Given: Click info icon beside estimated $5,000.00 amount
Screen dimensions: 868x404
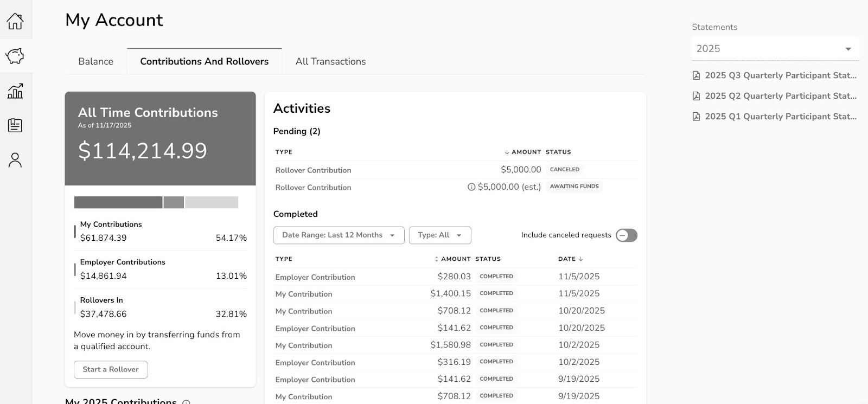Looking at the screenshot, I should click(x=471, y=187).
